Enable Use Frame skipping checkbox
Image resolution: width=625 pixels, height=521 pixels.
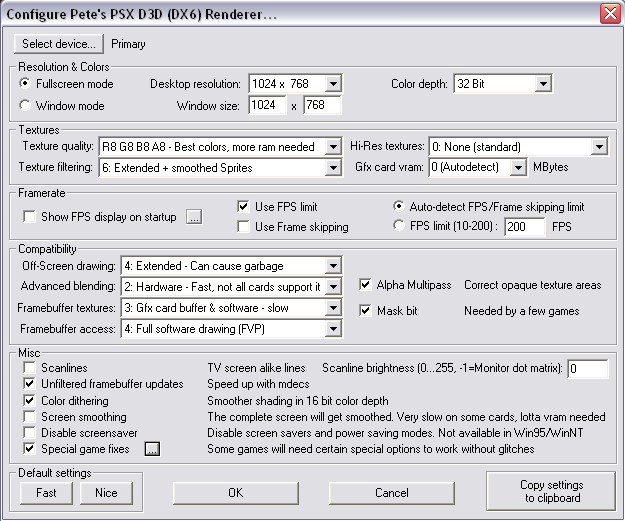[243, 226]
